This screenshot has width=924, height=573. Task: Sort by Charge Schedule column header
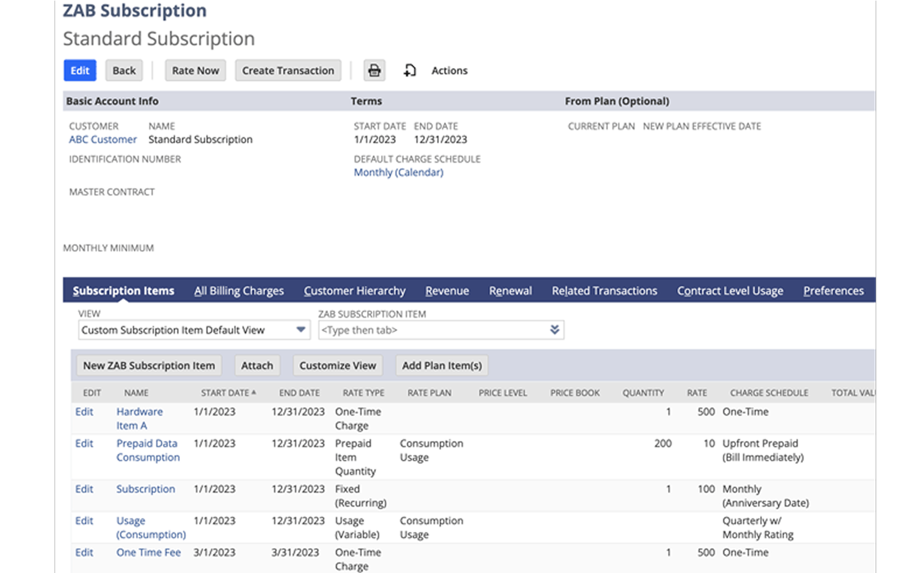tap(769, 393)
